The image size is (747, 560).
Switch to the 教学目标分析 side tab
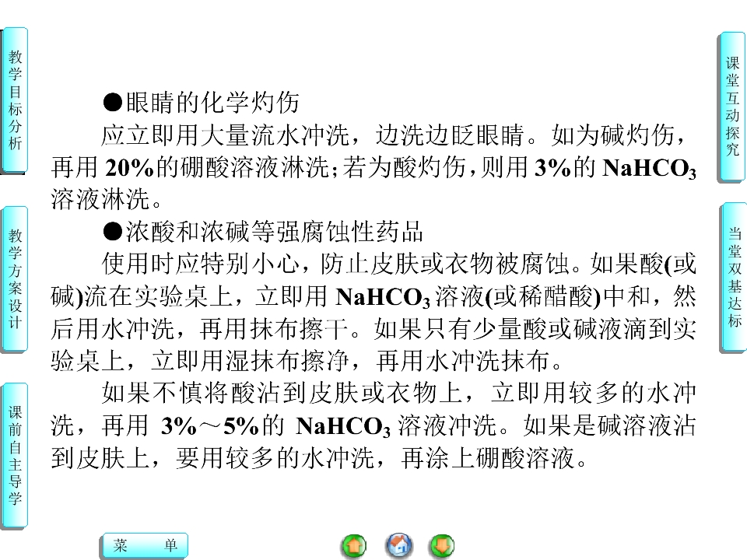click(15, 100)
